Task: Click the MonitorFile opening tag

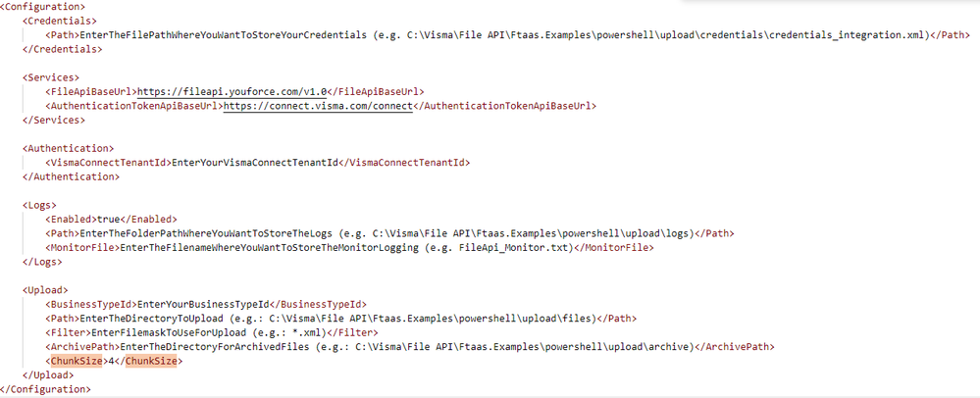Action: (81, 248)
